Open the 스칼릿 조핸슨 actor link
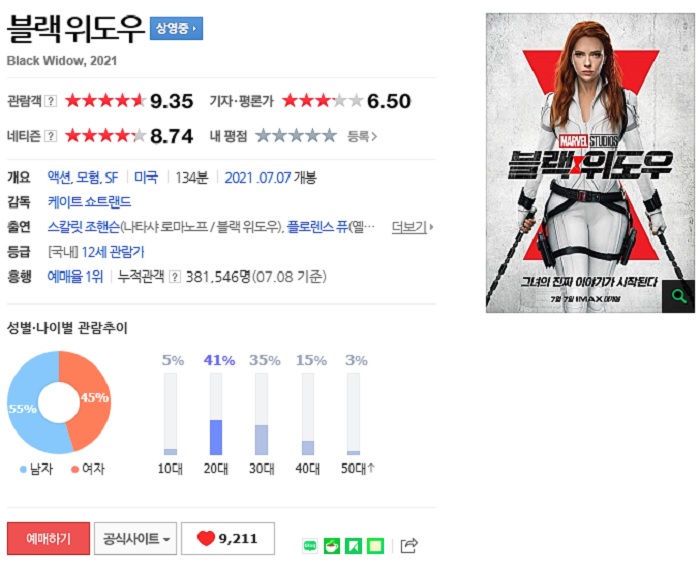 (84, 227)
